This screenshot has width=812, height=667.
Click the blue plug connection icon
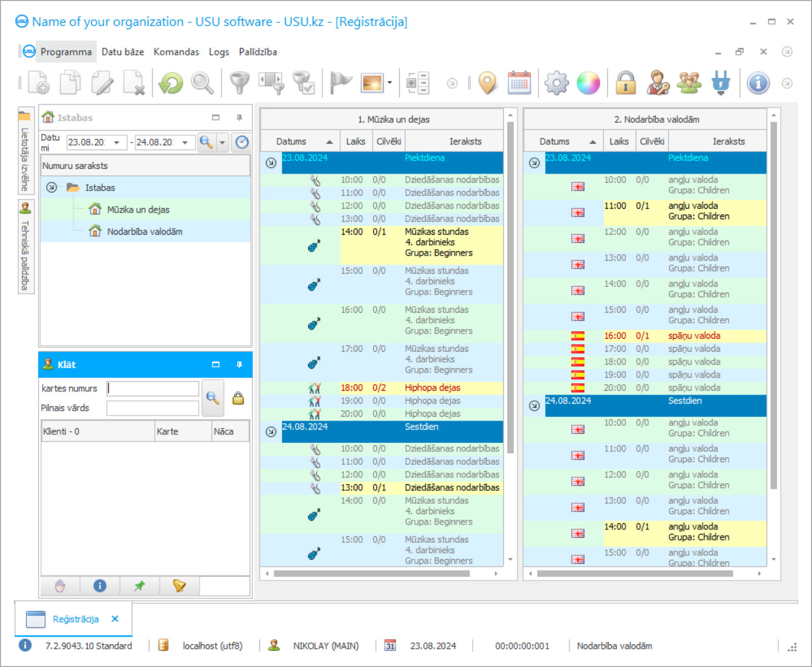pos(721,83)
